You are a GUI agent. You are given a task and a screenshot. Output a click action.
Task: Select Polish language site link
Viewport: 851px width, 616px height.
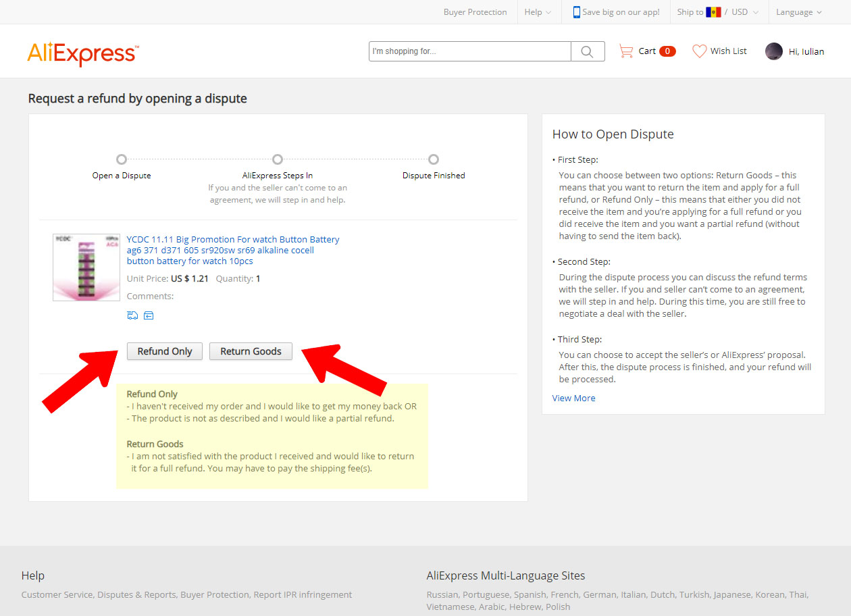pyautogui.click(x=558, y=607)
